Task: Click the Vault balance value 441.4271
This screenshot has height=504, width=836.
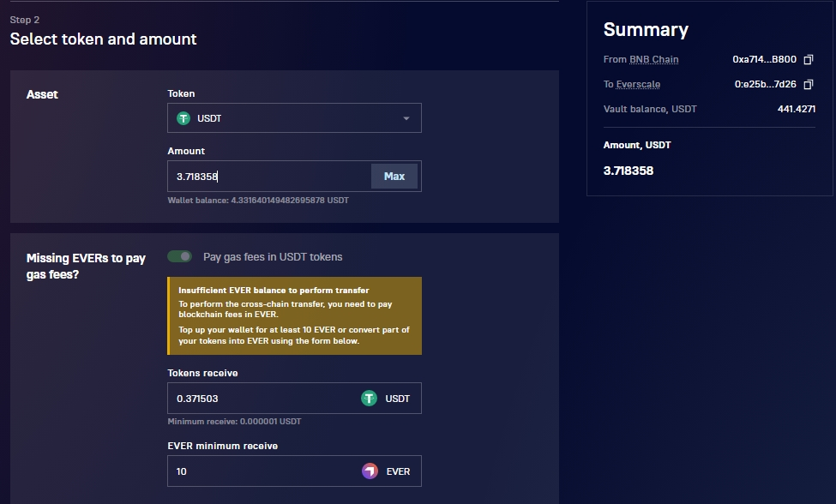Action: [x=796, y=109]
